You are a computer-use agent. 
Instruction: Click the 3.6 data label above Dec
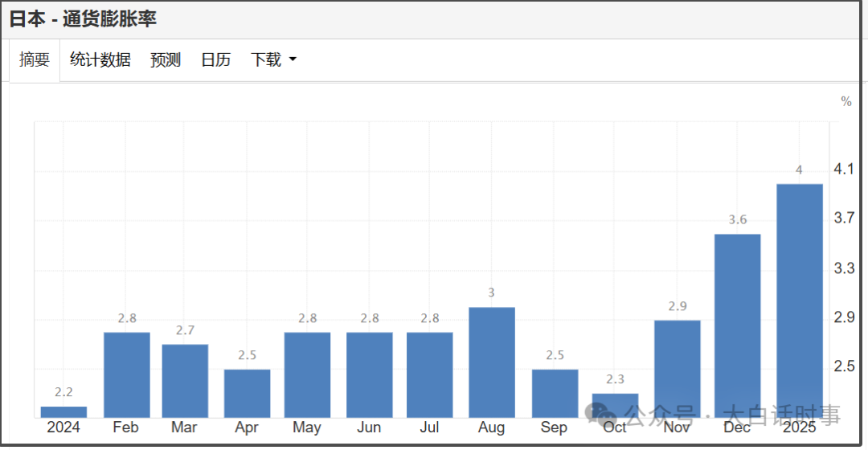(x=737, y=219)
